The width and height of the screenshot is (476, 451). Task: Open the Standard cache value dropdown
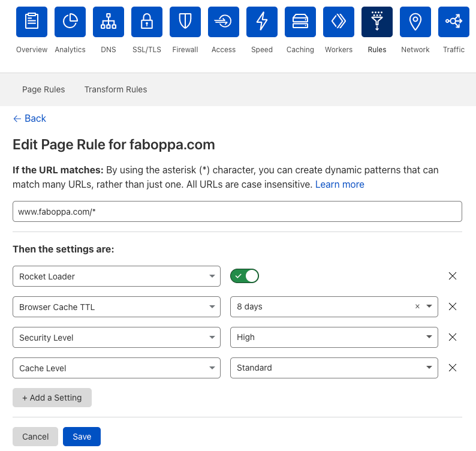[x=334, y=368]
